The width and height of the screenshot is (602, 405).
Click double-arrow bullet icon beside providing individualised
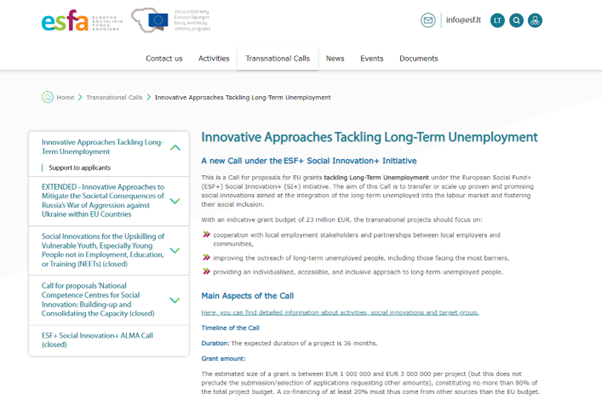206,271
